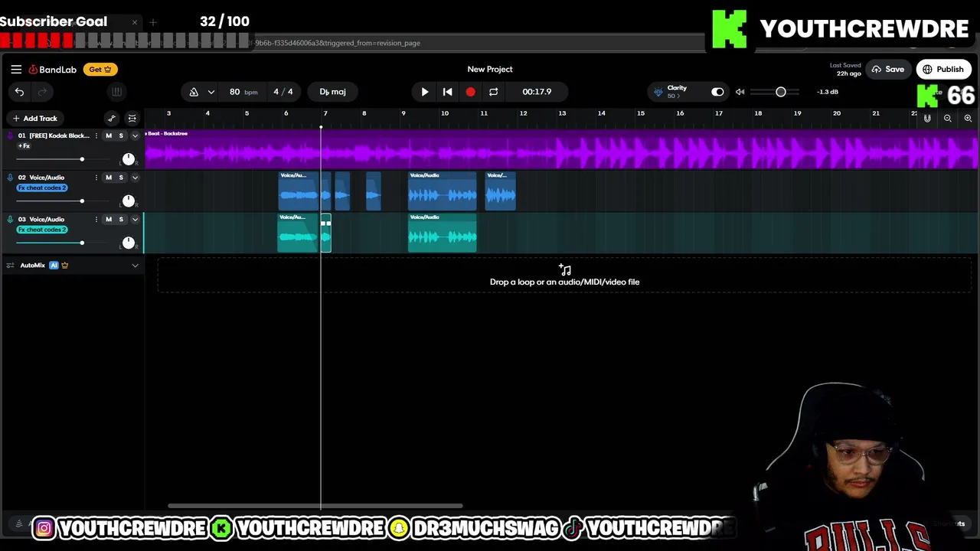Open Fx cheat codes 2 on track 03
The image size is (980, 551).
[42, 230]
